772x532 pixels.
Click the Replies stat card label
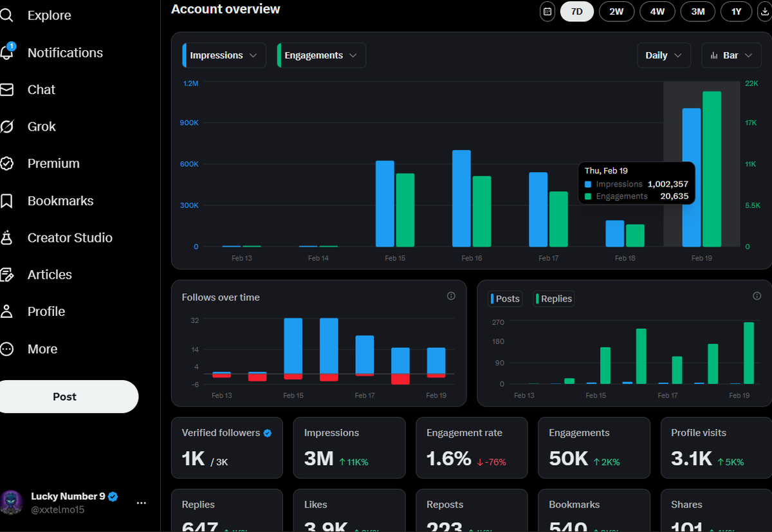(198, 505)
